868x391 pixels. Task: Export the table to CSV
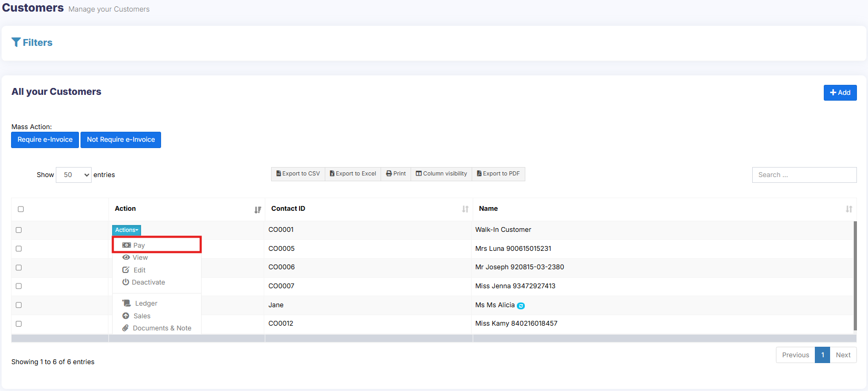(x=298, y=174)
